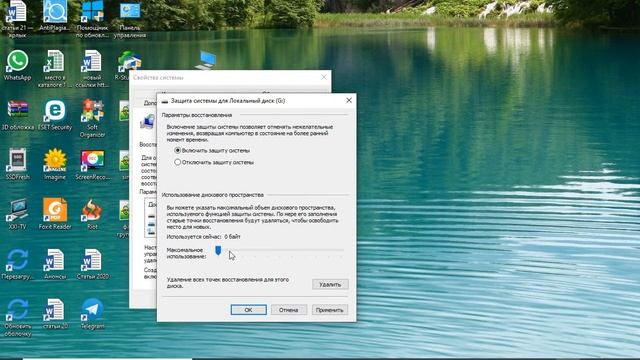The image size is (640, 360).
Task: Click the "Защита системы для Локальный диск (G:)" title
Action: (x=228, y=100)
